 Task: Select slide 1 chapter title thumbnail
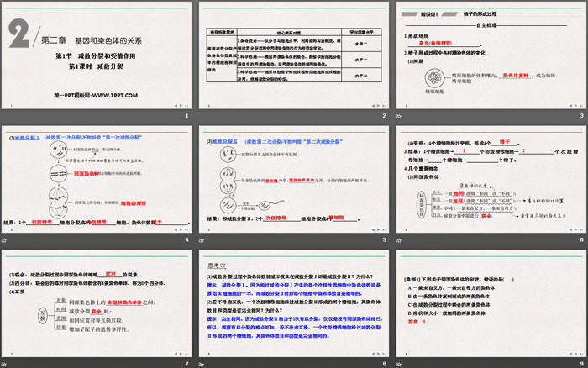tap(97, 55)
